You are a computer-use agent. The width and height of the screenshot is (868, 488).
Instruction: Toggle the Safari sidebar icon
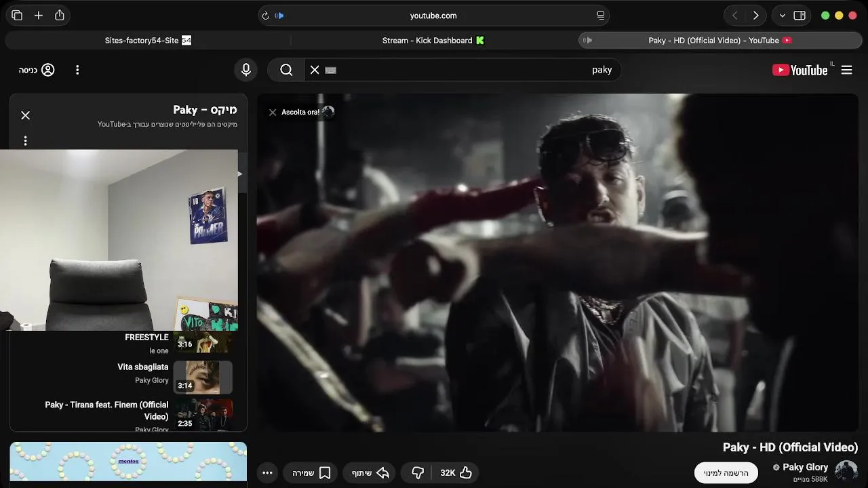800,16
